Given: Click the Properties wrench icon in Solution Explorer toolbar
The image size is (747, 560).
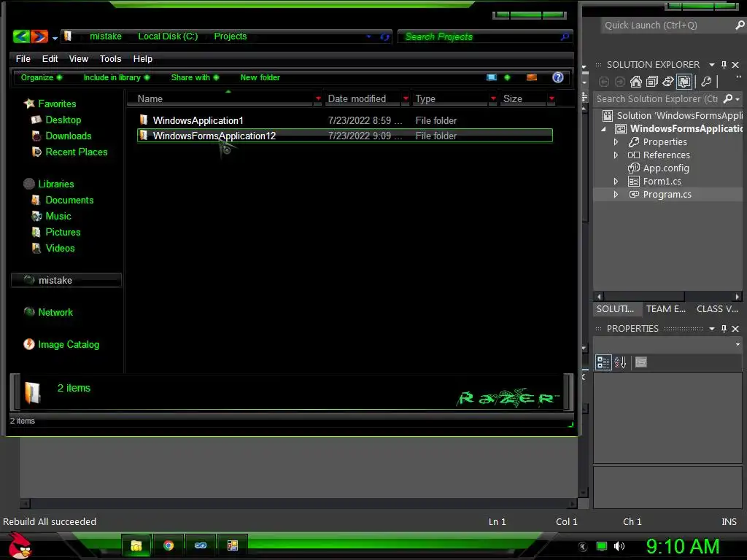Looking at the screenshot, I should [x=706, y=82].
